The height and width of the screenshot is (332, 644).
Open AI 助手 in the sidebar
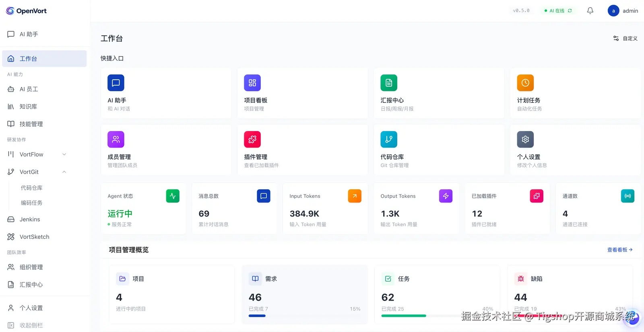click(x=44, y=34)
